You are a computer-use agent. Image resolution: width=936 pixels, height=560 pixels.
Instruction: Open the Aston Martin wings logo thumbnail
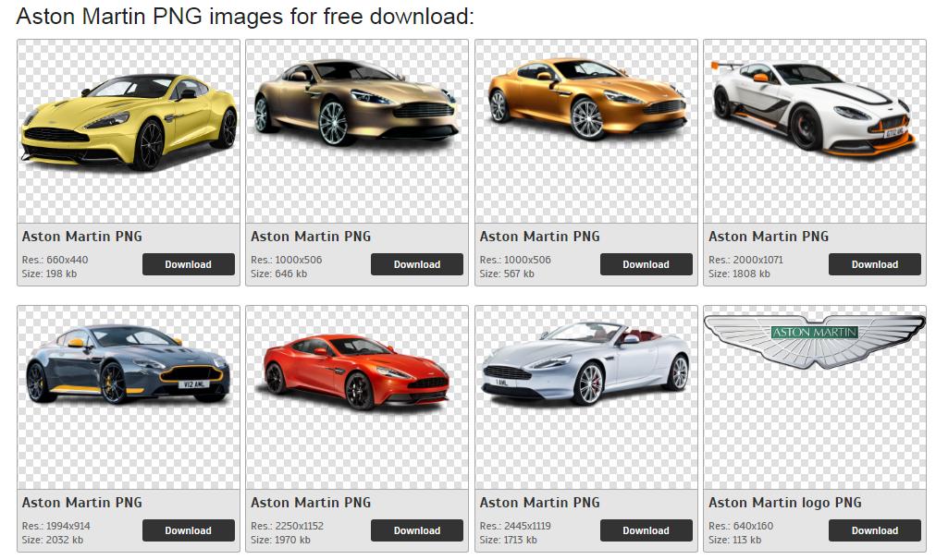815,397
